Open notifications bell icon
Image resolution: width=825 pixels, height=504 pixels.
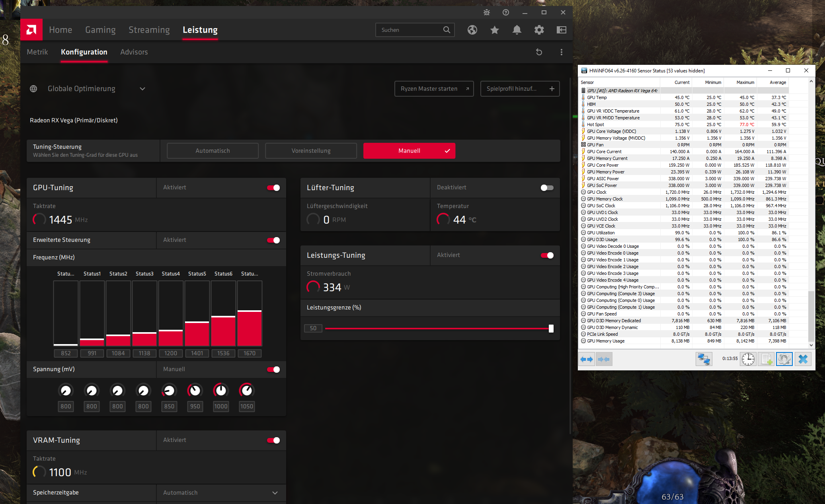pyautogui.click(x=517, y=30)
